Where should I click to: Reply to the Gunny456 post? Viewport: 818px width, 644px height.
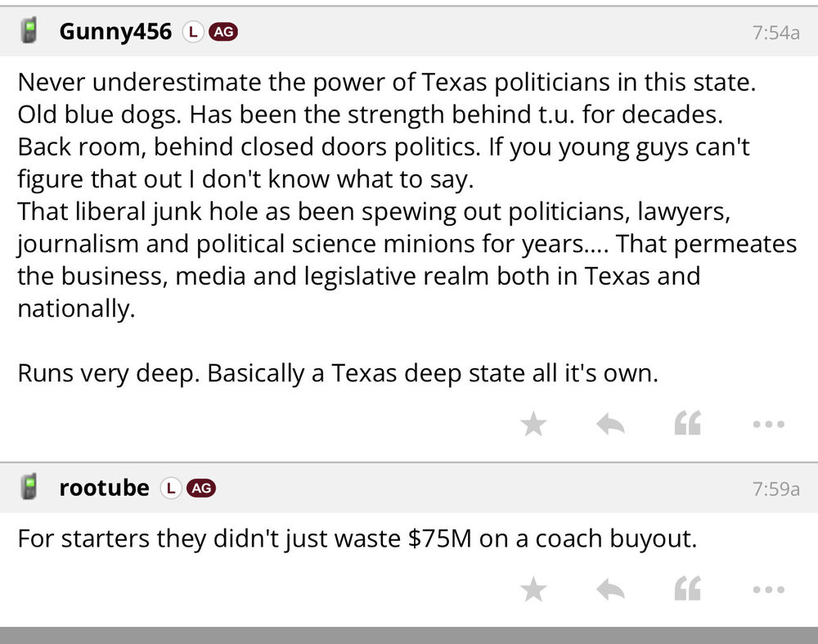coord(610,424)
